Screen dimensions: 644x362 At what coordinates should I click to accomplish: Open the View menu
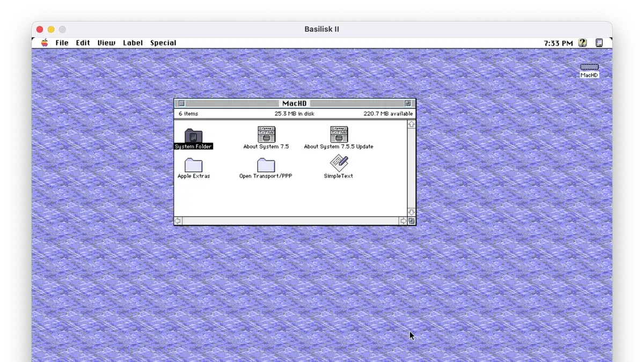(x=106, y=43)
